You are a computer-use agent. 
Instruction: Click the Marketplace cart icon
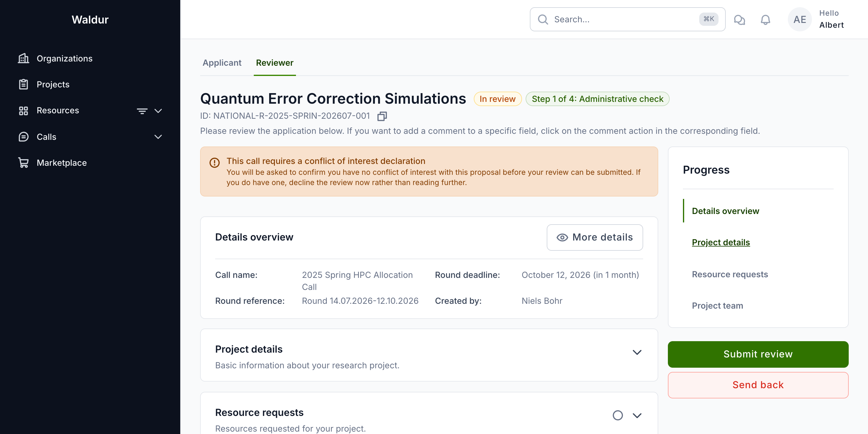pyautogui.click(x=23, y=163)
